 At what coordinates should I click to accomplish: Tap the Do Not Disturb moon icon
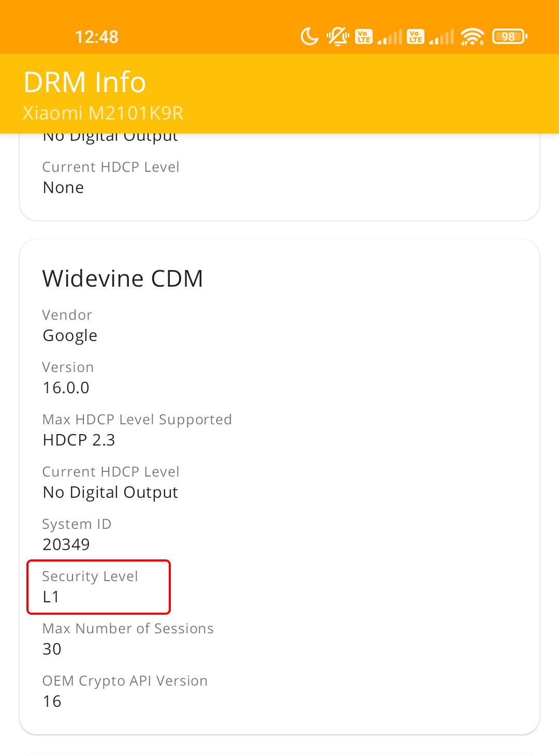pyautogui.click(x=310, y=37)
